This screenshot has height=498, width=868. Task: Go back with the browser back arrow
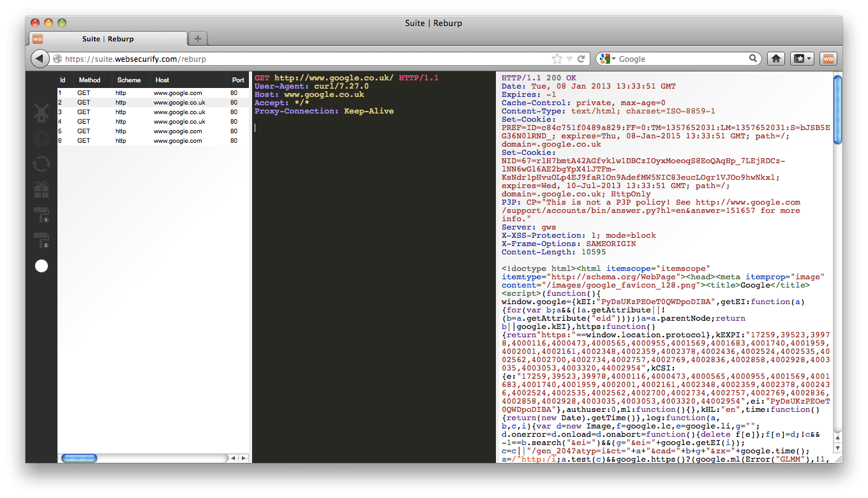pos(40,59)
